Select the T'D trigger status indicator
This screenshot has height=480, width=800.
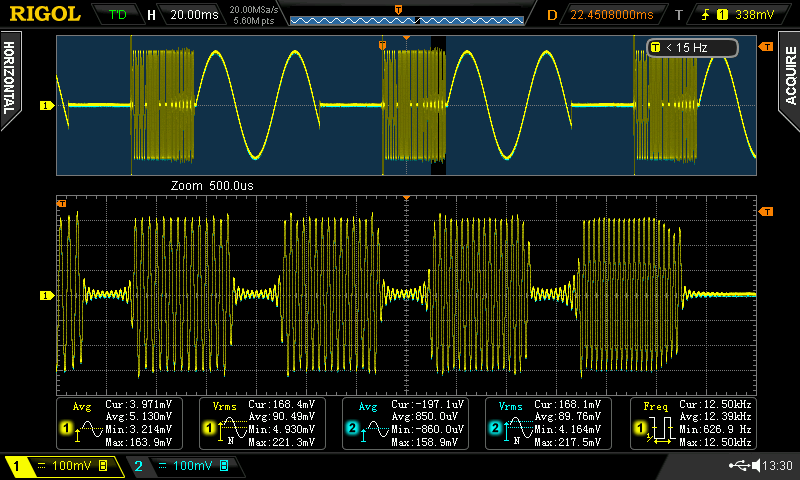point(117,14)
